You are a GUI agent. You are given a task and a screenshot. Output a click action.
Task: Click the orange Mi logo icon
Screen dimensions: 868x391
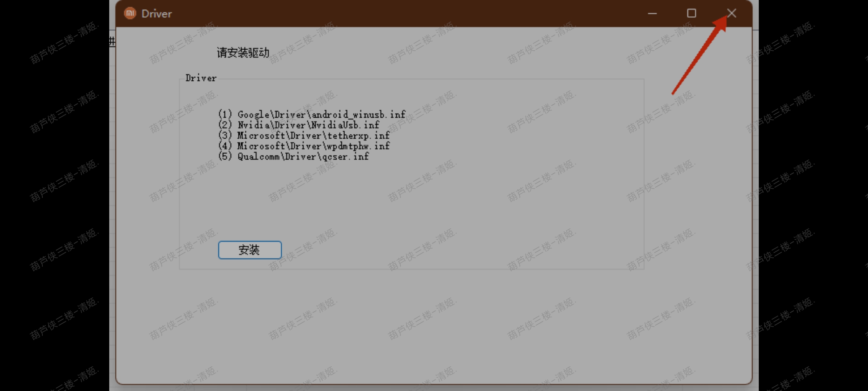(130, 13)
